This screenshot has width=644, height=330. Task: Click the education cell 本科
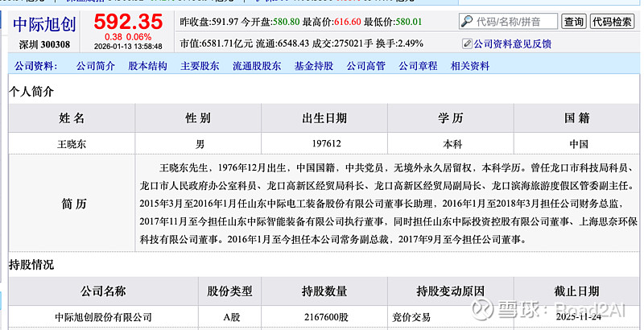click(452, 144)
